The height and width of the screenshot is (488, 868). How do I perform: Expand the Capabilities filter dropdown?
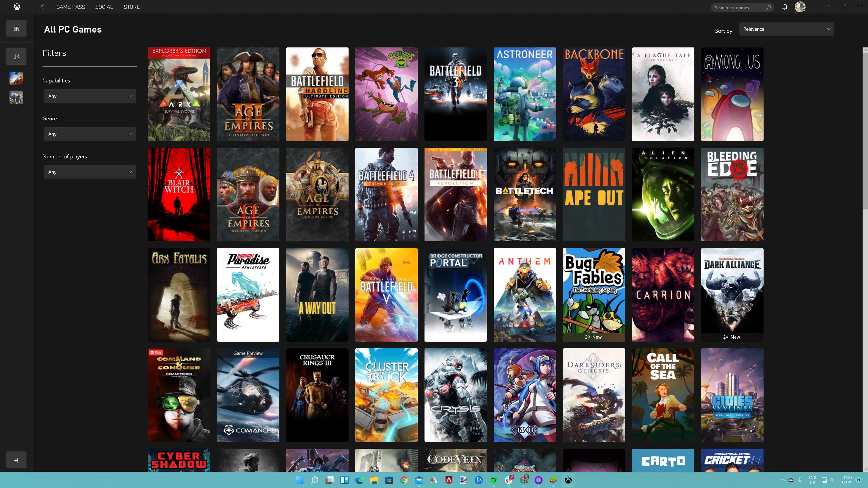tap(90, 96)
